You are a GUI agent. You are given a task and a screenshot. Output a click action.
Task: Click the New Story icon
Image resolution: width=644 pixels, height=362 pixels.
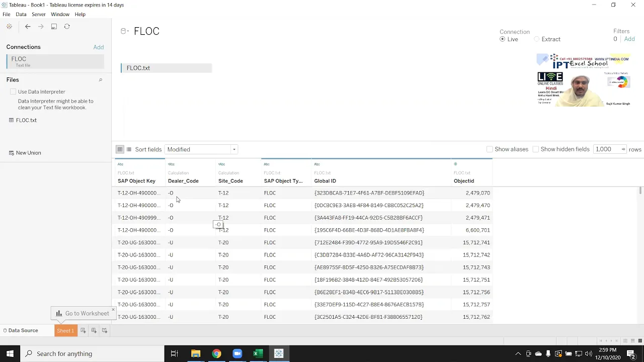[x=105, y=330]
